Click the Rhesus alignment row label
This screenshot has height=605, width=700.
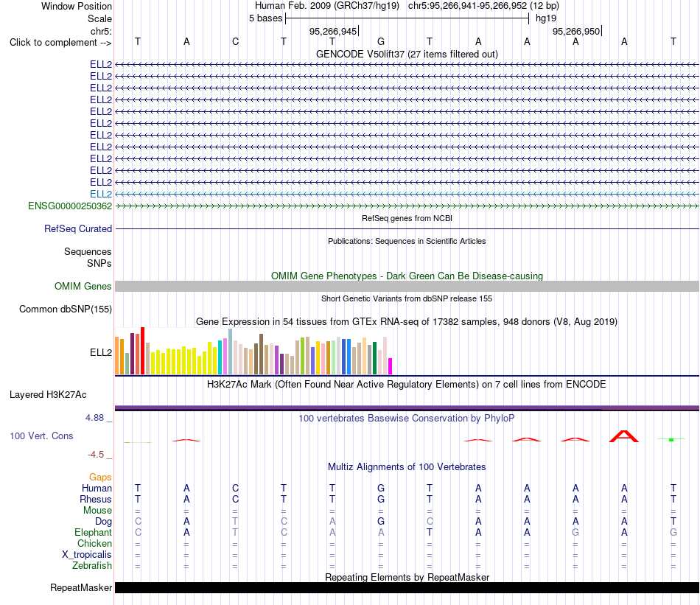[x=96, y=499]
